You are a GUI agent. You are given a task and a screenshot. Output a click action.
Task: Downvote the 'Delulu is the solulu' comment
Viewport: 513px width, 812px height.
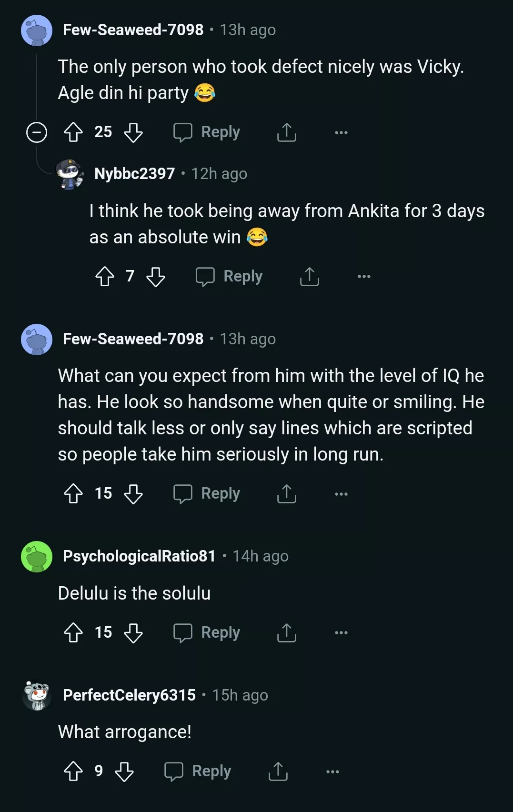[x=133, y=632]
